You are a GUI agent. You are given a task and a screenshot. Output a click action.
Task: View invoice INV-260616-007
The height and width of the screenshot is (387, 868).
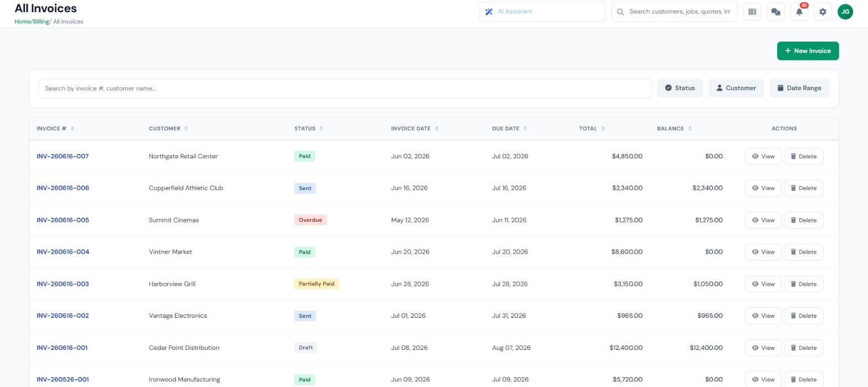(763, 156)
